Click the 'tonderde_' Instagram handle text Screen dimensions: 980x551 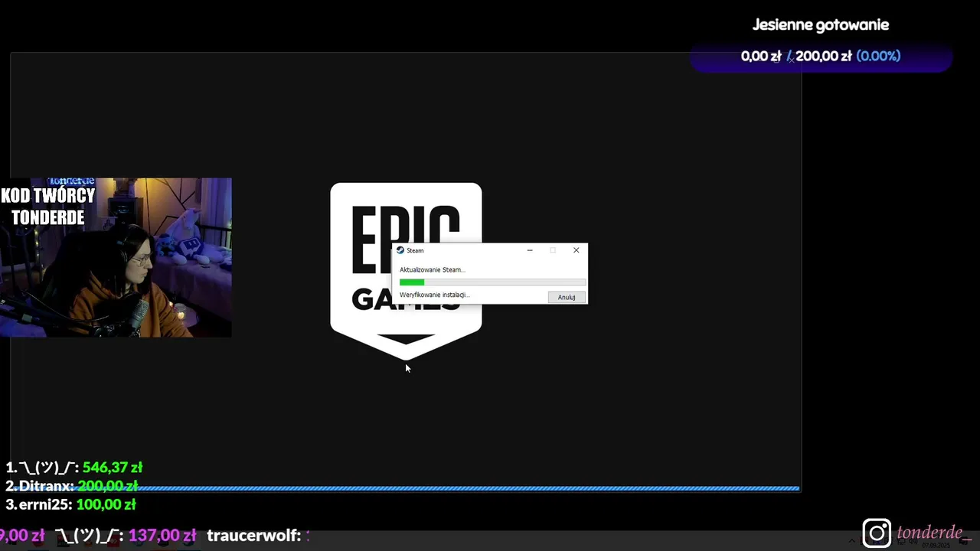click(x=933, y=533)
